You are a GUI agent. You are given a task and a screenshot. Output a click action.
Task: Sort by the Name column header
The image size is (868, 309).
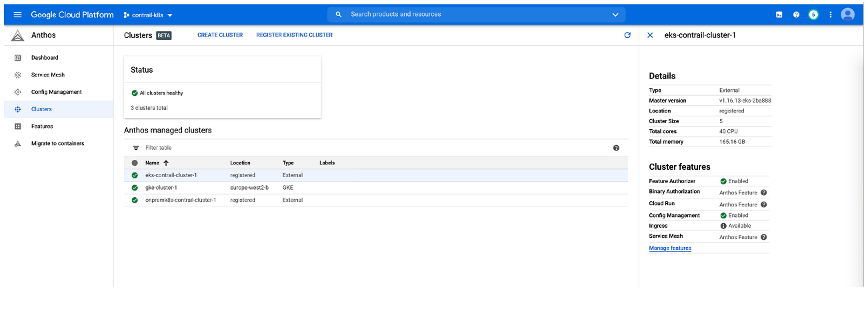[152, 162]
